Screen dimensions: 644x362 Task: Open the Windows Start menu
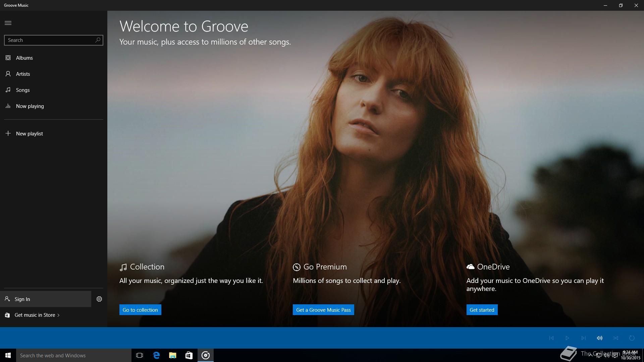pyautogui.click(x=8, y=355)
